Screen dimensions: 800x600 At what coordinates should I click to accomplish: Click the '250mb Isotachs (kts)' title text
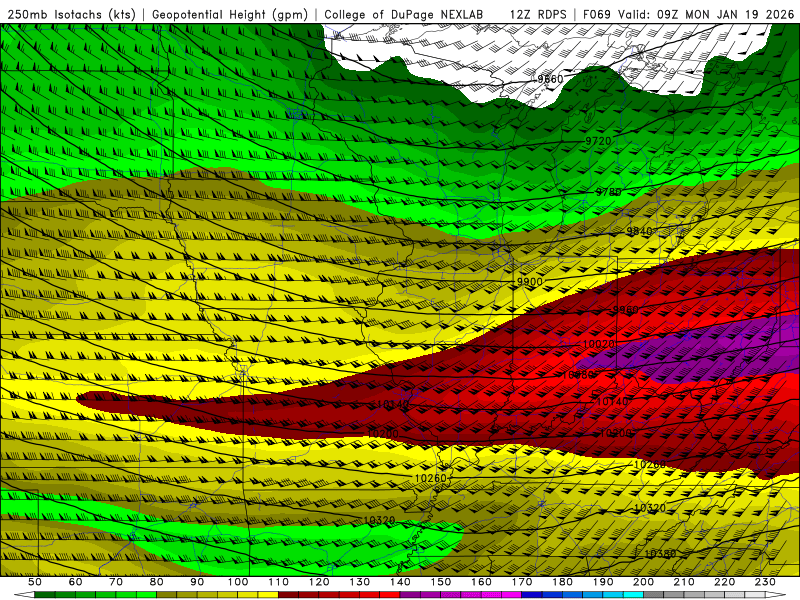tap(71, 15)
